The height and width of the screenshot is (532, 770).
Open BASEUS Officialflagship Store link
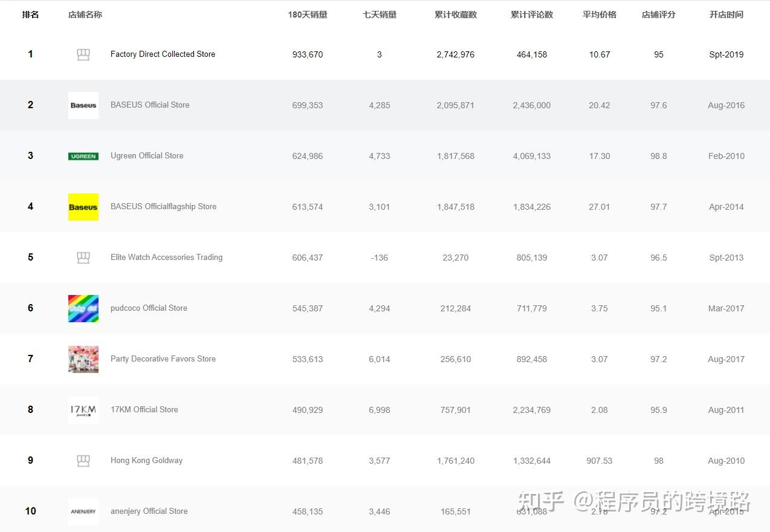[163, 207]
